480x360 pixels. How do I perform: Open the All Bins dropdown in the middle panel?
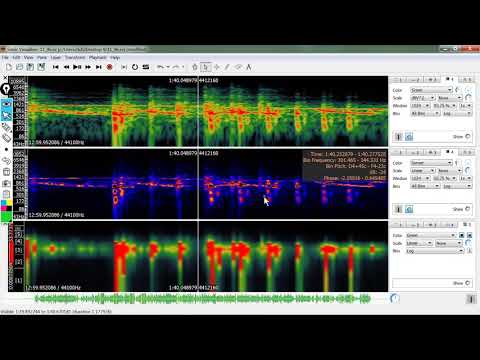[x=425, y=186]
